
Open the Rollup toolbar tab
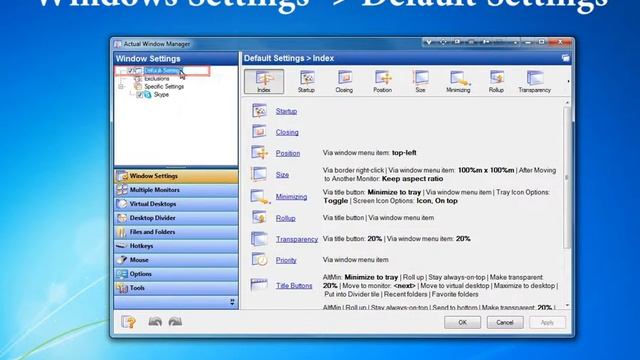tap(496, 81)
